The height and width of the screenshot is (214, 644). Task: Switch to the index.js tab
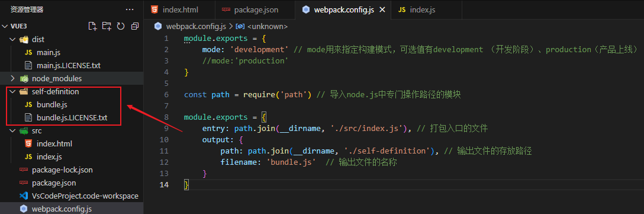(422, 9)
